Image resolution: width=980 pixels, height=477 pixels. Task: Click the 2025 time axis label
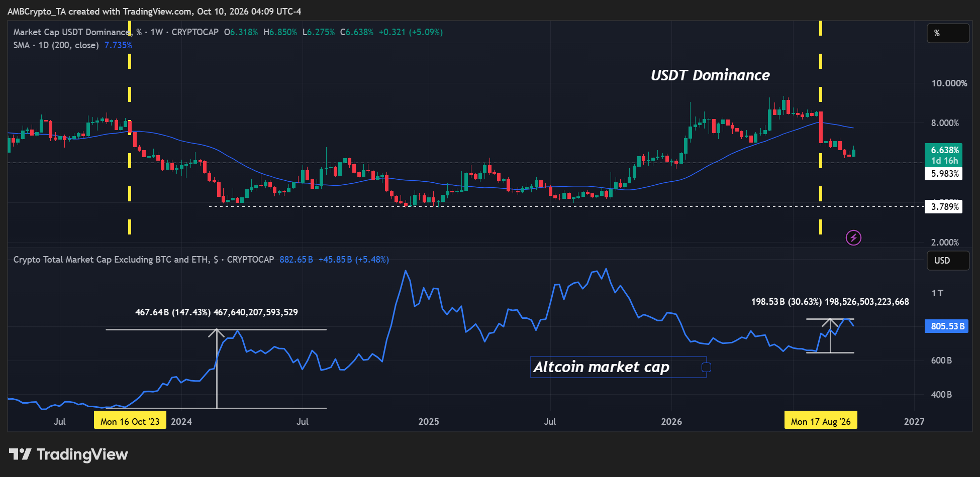point(429,421)
